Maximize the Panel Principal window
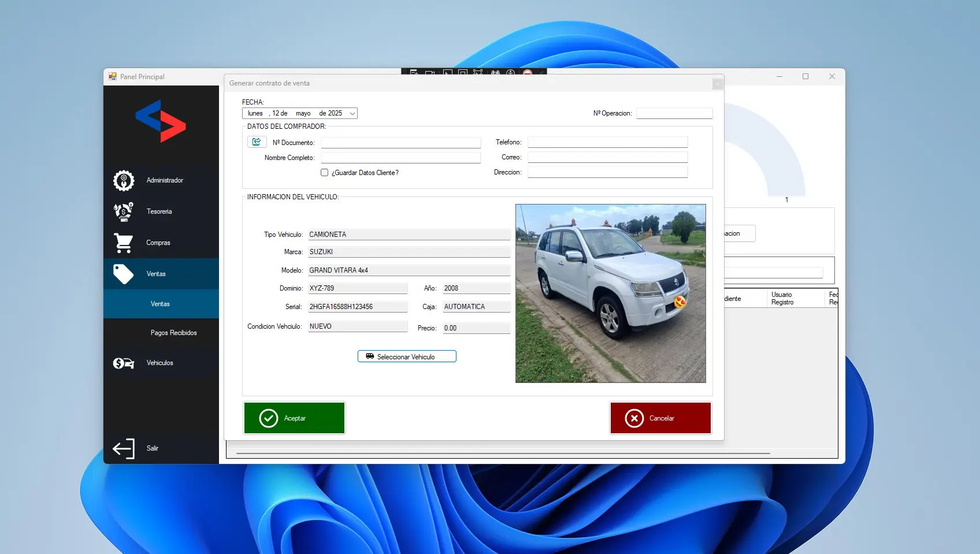This screenshot has height=554, width=980. coord(805,76)
